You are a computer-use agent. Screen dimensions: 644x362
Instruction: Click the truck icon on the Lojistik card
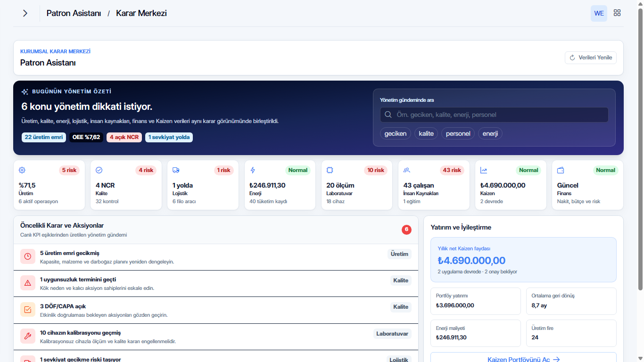[x=176, y=170]
